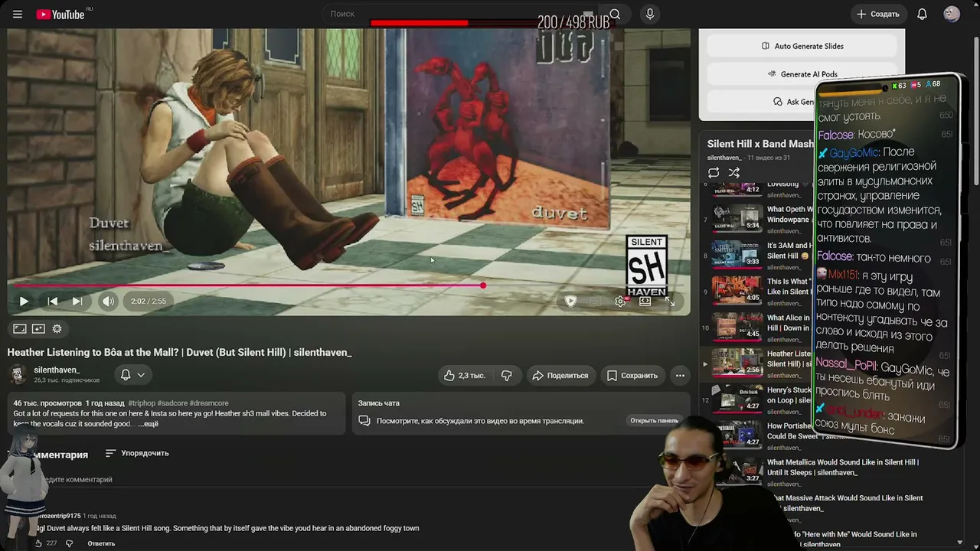Open What Massive Attack Would Sound Like video

[845, 503]
